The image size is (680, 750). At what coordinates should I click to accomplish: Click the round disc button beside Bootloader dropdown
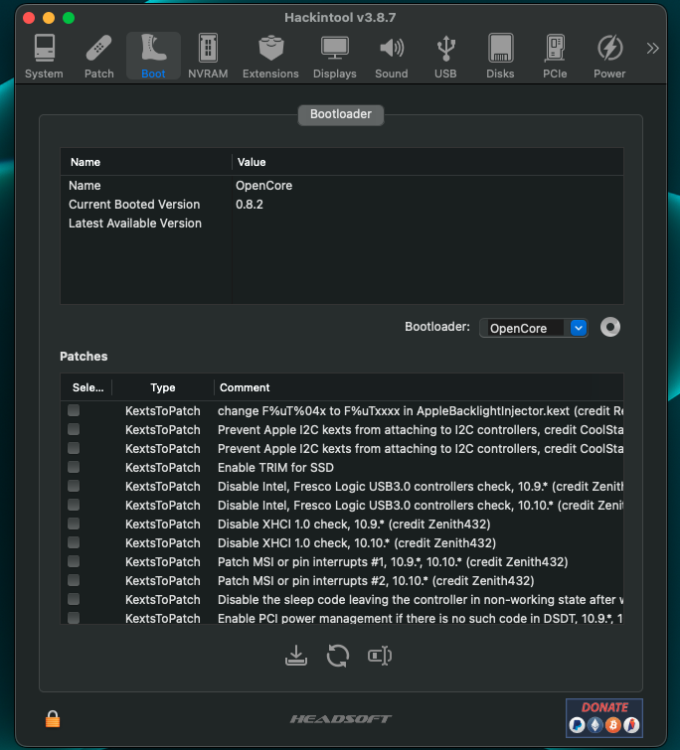click(x=610, y=328)
